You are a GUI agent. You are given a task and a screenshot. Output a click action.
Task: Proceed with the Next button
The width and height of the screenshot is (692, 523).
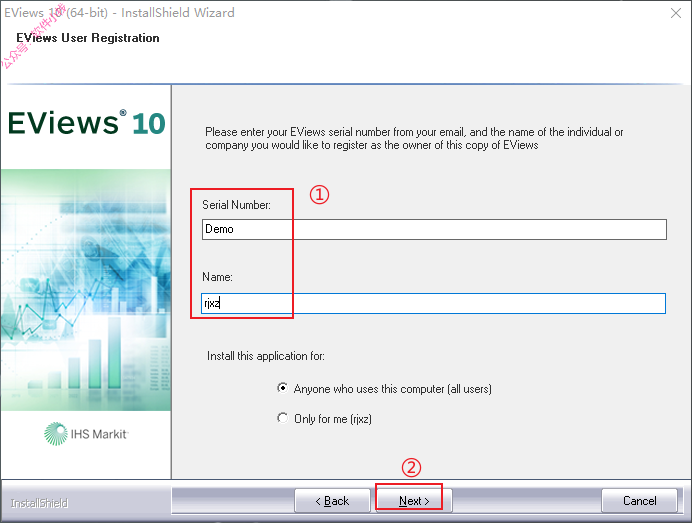click(x=414, y=501)
